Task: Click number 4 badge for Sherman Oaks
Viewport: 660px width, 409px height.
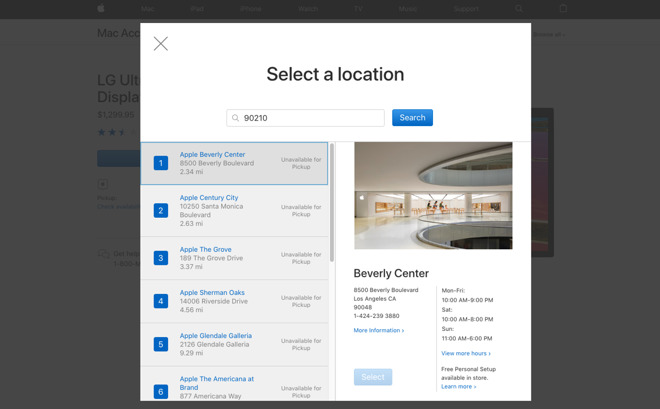Action: pos(161,301)
